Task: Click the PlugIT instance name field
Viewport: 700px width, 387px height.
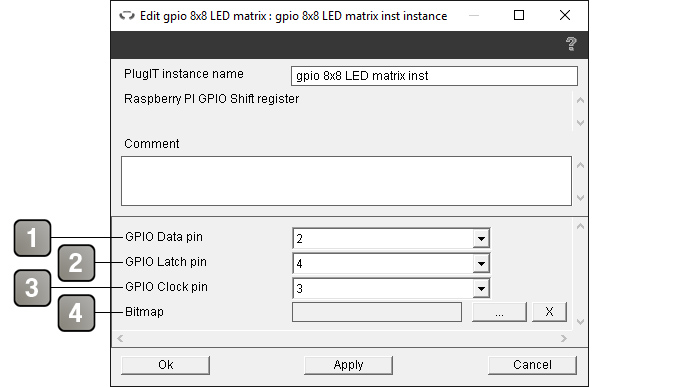Action: (x=434, y=76)
